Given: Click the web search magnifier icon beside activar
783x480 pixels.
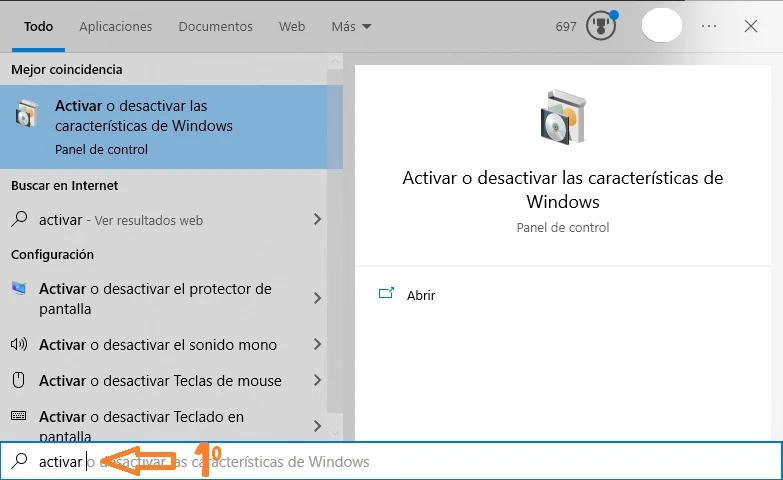Looking at the screenshot, I should (19, 219).
